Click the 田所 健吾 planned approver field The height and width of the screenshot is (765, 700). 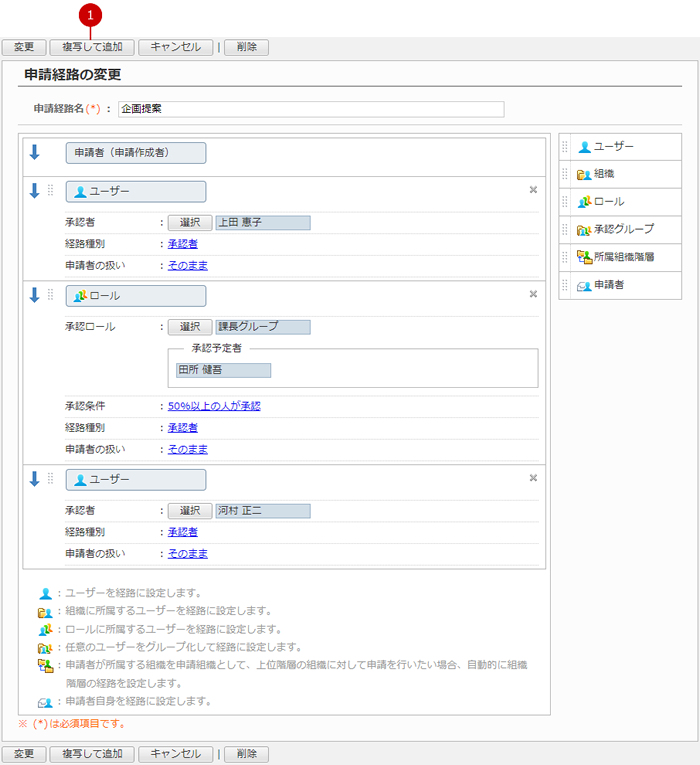tap(223, 370)
